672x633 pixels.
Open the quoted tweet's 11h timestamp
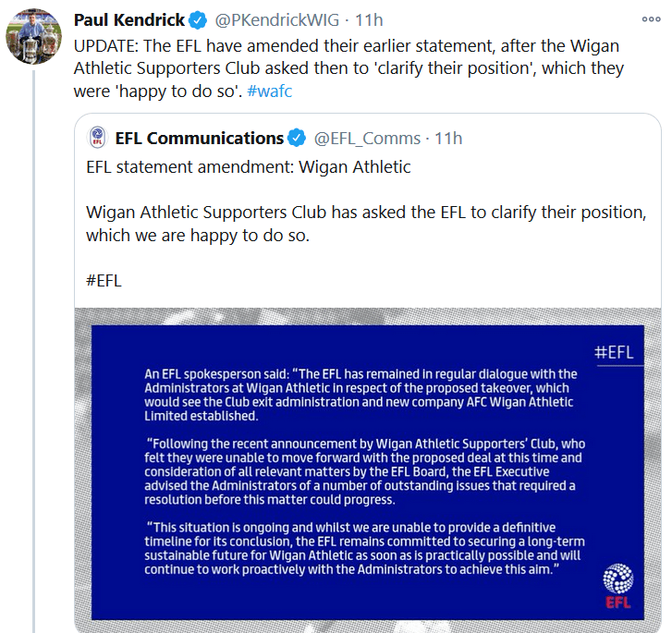click(x=448, y=139)
